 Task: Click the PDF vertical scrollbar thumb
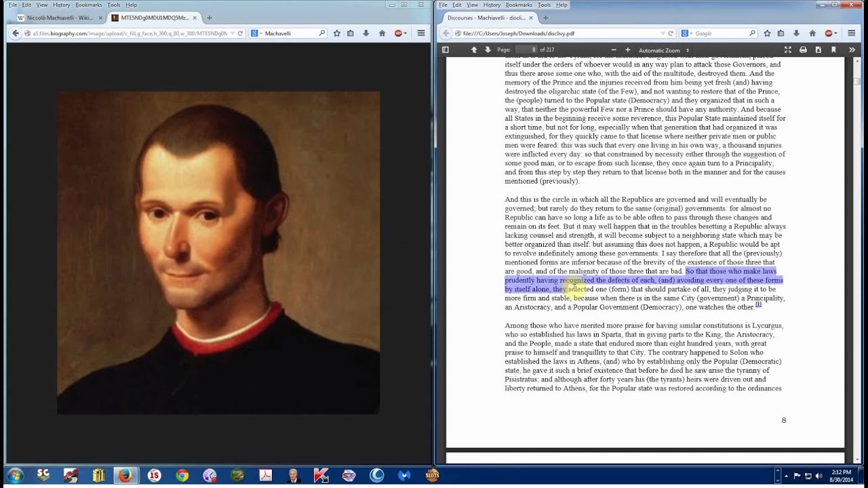coord(858,81)
